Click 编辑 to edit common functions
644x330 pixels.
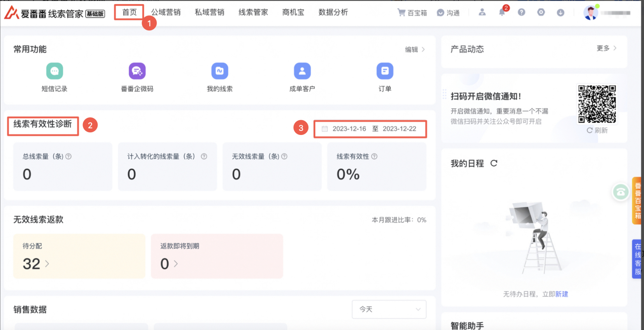[x=415, y=50]
